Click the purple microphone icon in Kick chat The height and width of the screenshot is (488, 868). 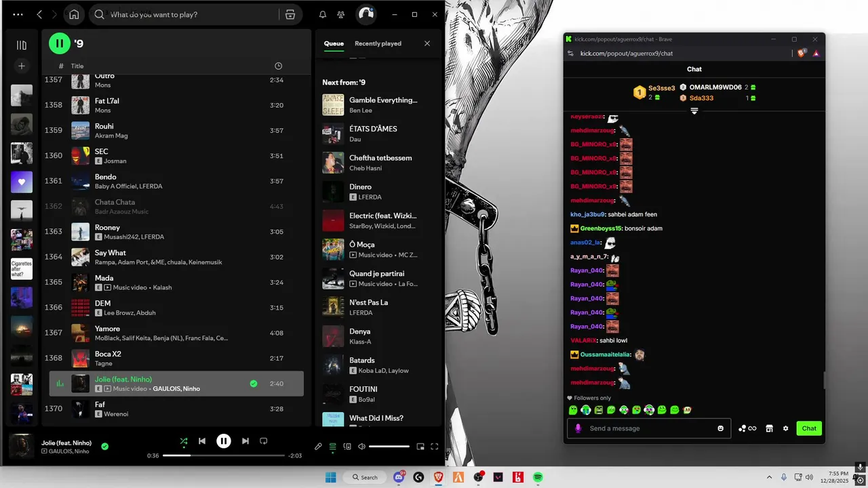click(578, 428)
